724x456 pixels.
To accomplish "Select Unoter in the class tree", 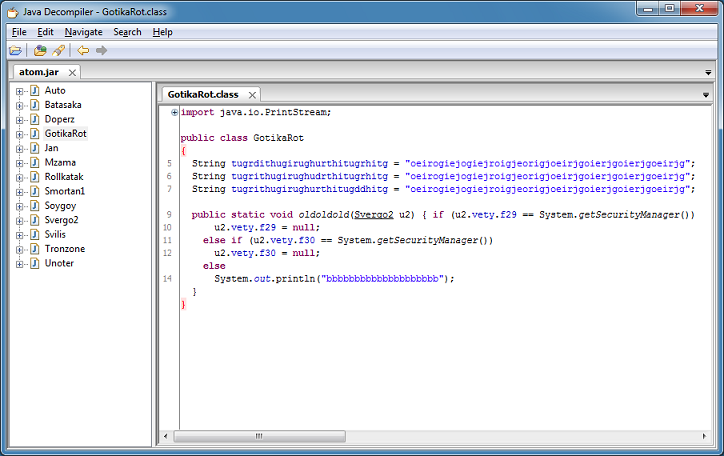I will (x=59, y=263).
